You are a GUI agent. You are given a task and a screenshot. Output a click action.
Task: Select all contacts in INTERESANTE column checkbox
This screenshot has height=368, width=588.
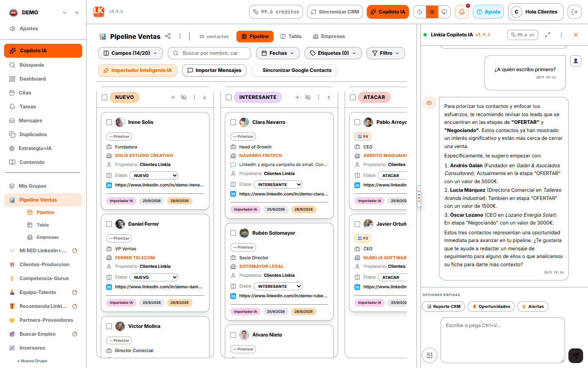click(229, 97)
